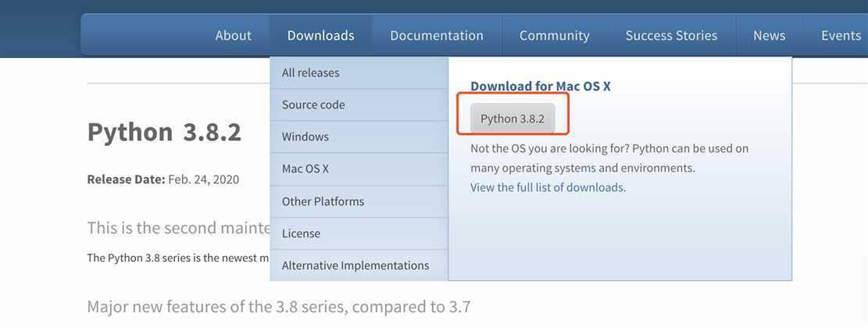Image resolution: width=868 pixels, height=327 pixels.
Task: Choose Mac OS X in Downloads submenu
Action: point(359,169)
